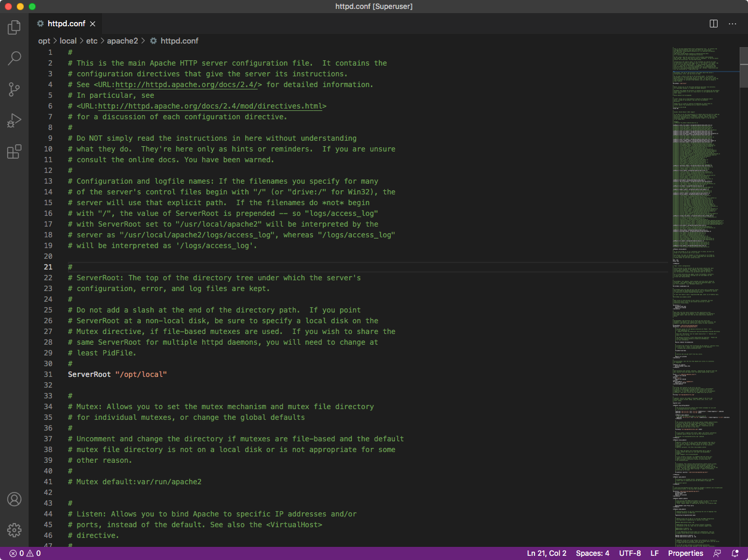This screenshot has width=748, height=560.
Task: Open the Manage gear menu
Action: (14, 530)
